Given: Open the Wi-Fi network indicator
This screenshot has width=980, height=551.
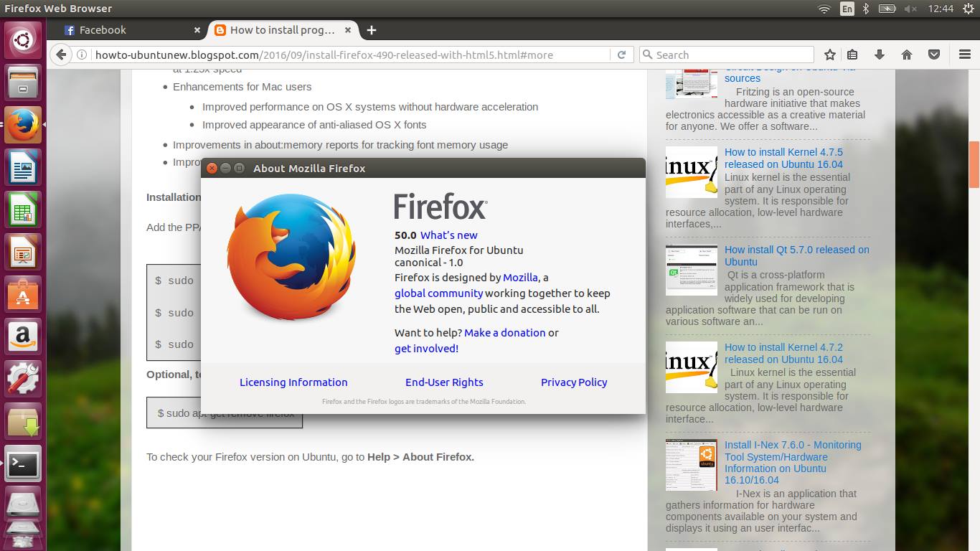Looking at the screenshot, I should [824, 9].
